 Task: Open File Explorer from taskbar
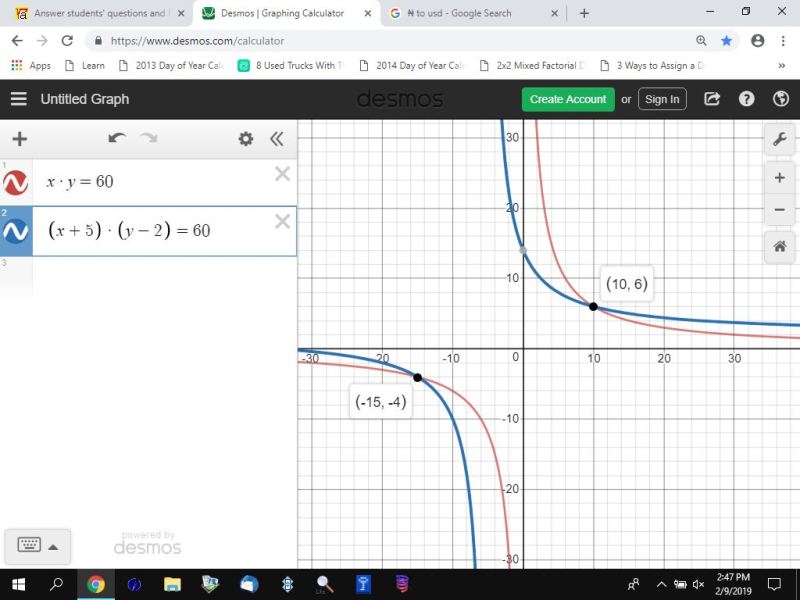pos(172,584)
